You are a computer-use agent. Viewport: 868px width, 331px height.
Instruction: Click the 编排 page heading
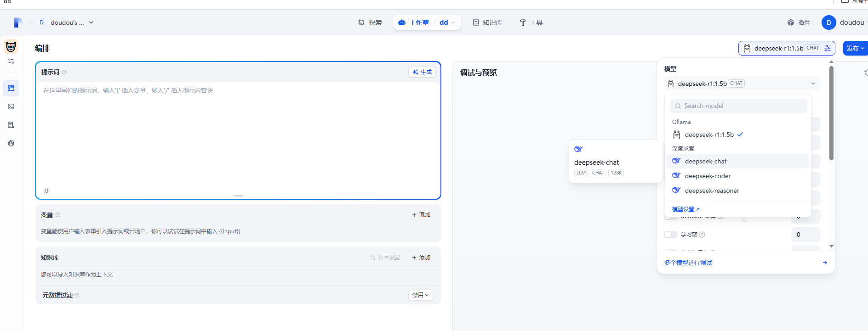(x=42, y=48)
